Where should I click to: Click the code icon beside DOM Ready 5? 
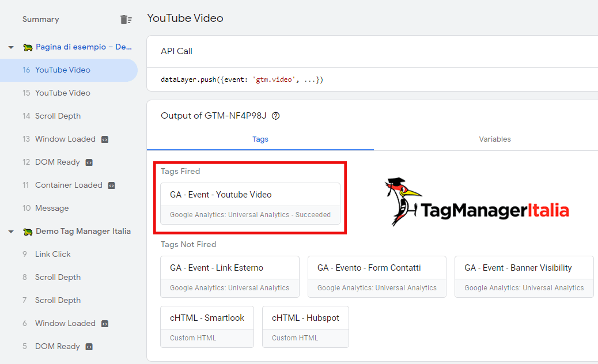coord(89,347)
